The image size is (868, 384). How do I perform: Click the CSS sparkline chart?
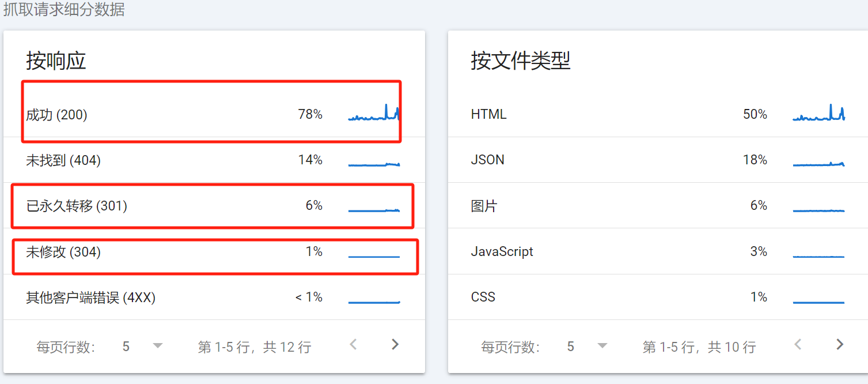818,297
